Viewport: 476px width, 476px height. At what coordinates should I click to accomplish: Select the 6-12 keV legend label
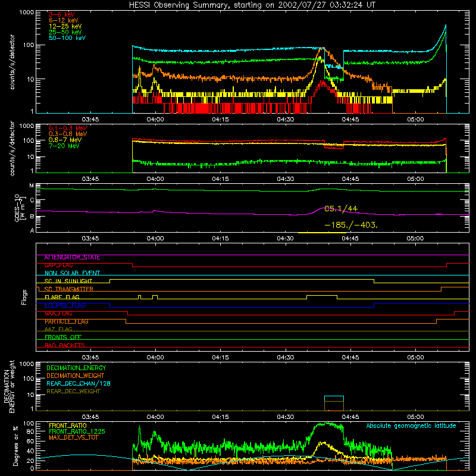pos(64,20)
